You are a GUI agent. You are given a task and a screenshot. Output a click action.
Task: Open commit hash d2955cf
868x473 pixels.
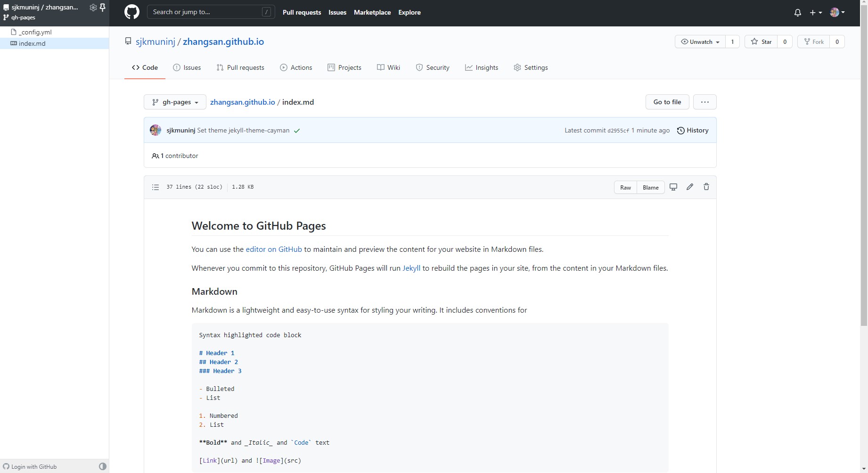[618, 131]
